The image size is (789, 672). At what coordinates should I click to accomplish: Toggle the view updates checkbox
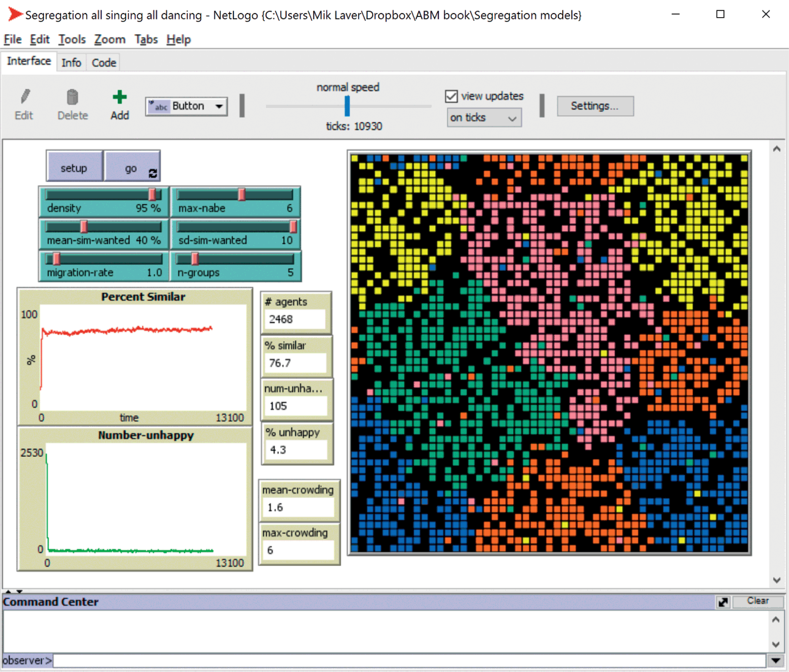point(452,96)
